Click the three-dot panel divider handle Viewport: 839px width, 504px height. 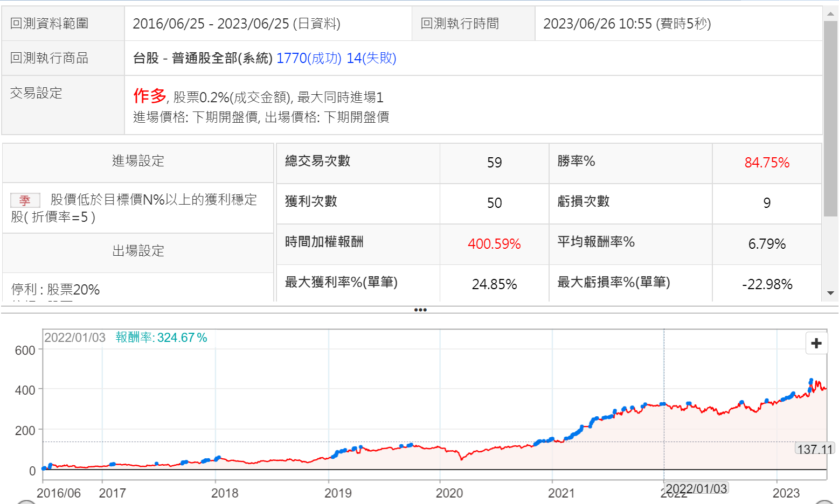(420, 310)
